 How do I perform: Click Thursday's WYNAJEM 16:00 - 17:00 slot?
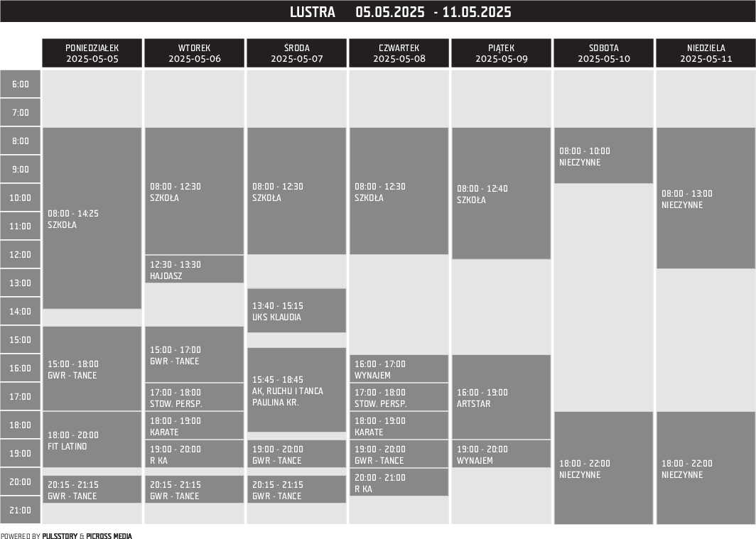tap(399, 369)
